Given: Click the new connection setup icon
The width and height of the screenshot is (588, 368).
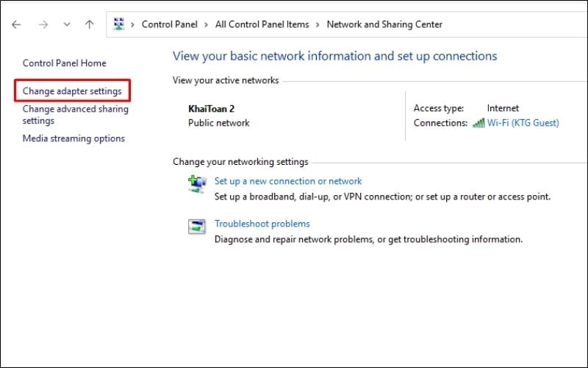Looking at the screenshot, I should [x=197, y=184].
